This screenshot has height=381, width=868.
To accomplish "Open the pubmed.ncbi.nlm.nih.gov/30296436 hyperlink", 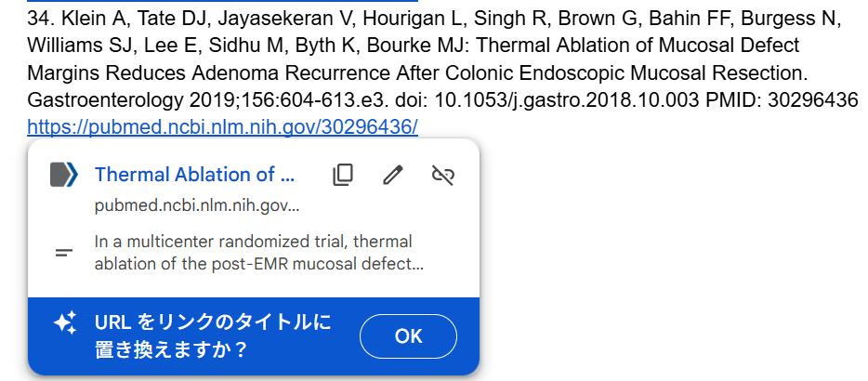I will tap(222, 126).
